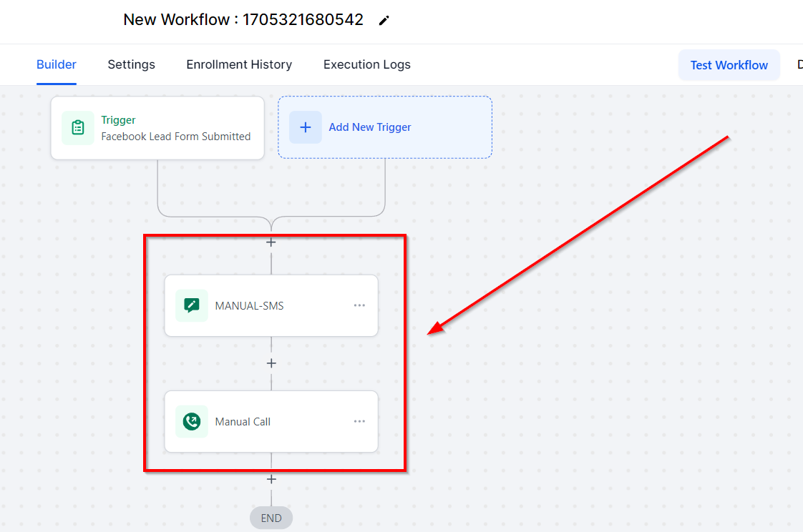Click the Test Workflow button
803x532 pixels.
tap(729, 65)
